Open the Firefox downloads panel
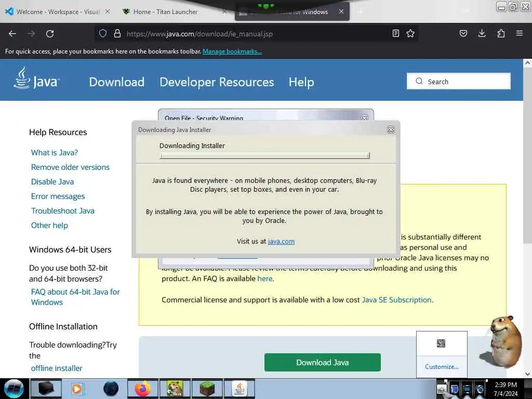 482,33
